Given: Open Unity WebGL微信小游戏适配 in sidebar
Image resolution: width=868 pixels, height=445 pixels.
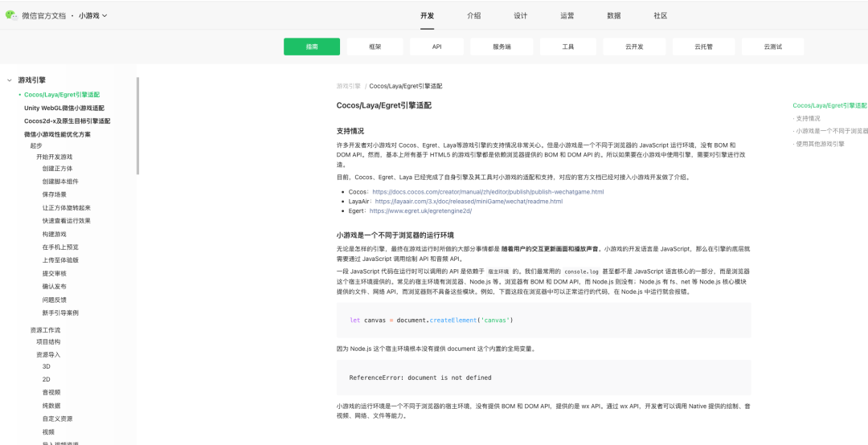Looking at the screenshot, I should (64, 108).
